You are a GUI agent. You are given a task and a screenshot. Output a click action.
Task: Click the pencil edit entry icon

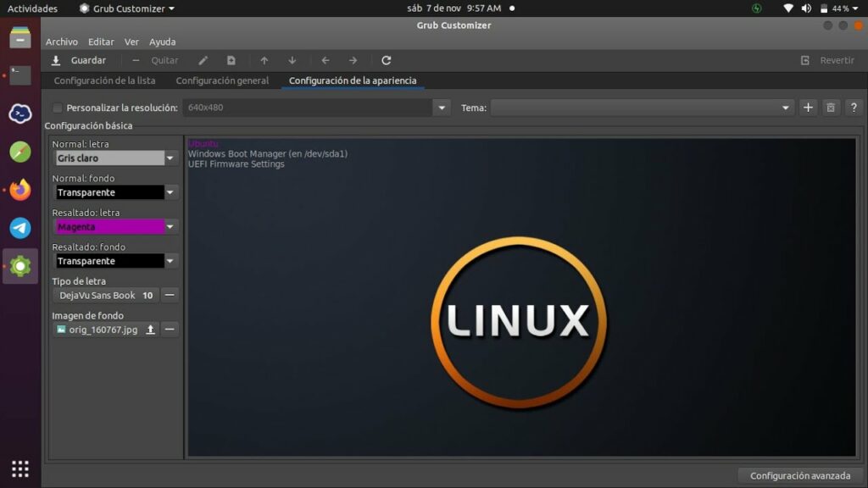tap(203, 60)
